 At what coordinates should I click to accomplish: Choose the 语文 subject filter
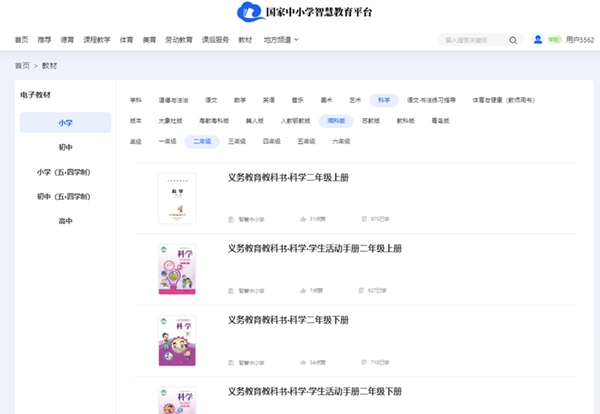click(x=211, y=100)
